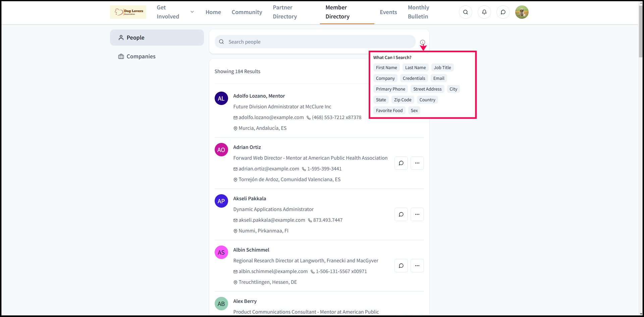Open more options for Akseli Pakkala
The width and height of the screenshot is (644, 317).
[417, 214]
